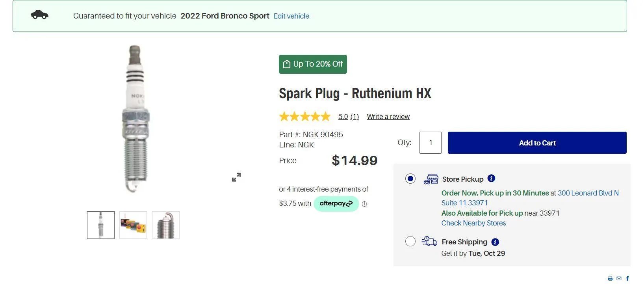Click the Add to Cart button
This screenshot has height=285, width=644.
point(536,143)
